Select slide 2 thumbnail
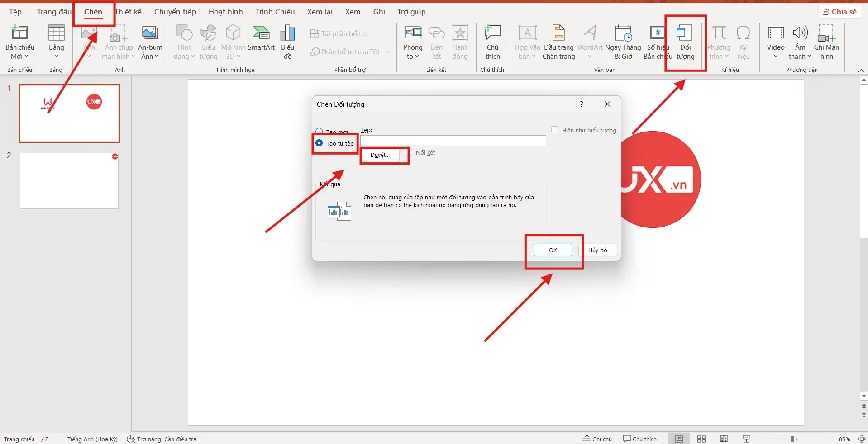The image size is (868, 444). 69,180
